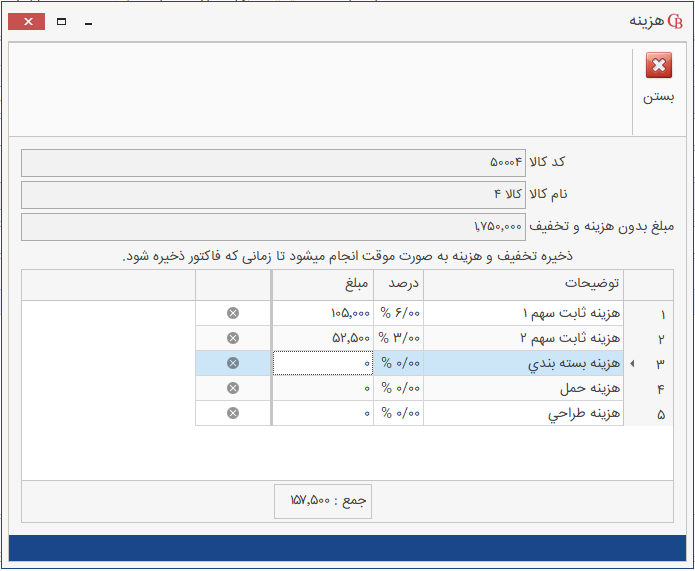Clear the هزینه بسته بندي row
The width and height of the screenshot is (695, 571).
pos(233,363)
